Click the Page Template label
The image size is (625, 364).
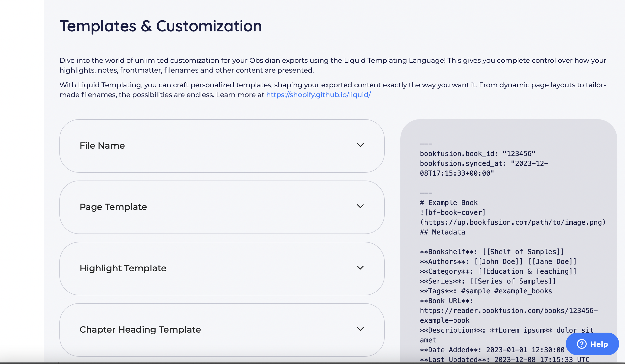point(113,207)
